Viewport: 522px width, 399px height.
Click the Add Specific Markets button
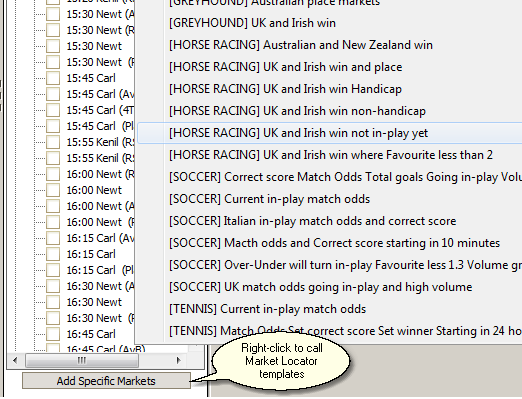click(x=106, y=381)
